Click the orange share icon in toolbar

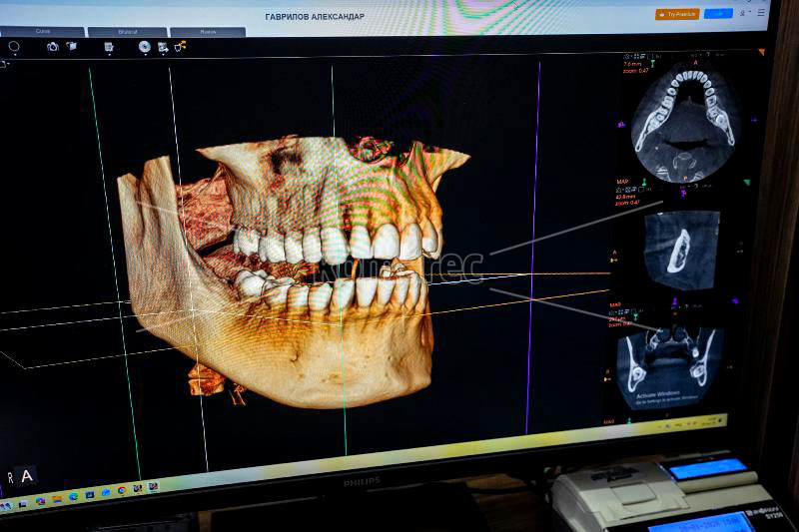coord(181,46)
